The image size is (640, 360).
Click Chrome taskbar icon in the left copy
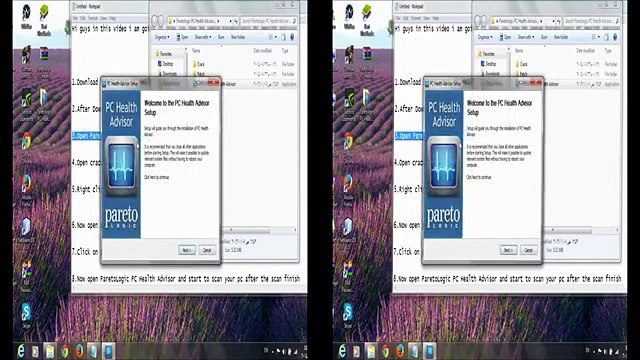pos(64,351)
